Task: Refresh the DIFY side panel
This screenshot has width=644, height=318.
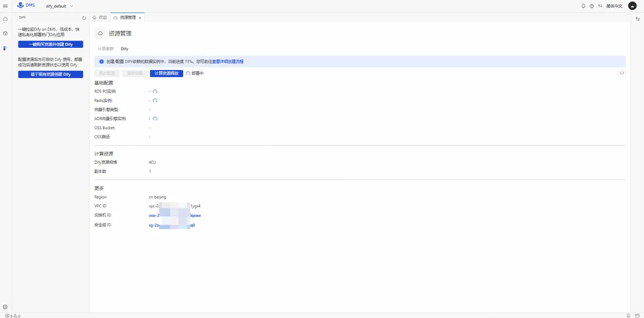Action: (84, 18)
